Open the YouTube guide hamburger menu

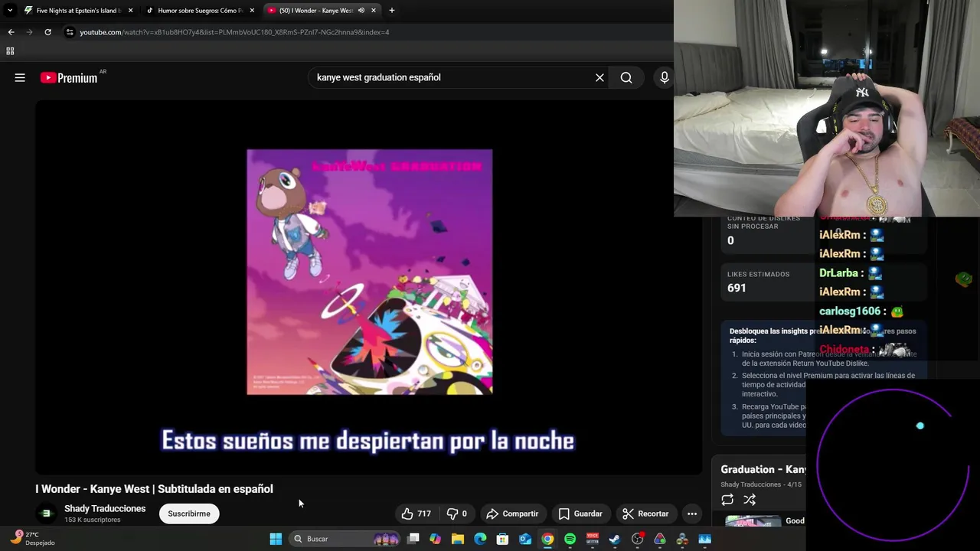pyautogui.click(x=20, y=77)
